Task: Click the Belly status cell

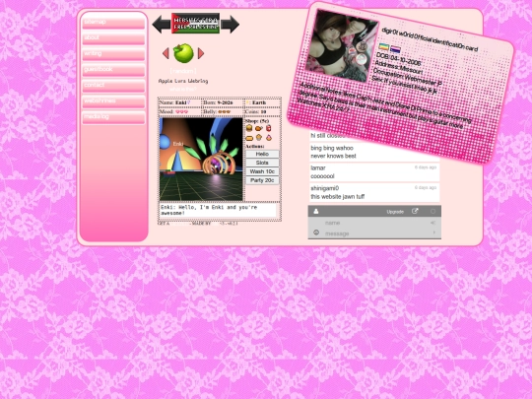Action: 223,111
